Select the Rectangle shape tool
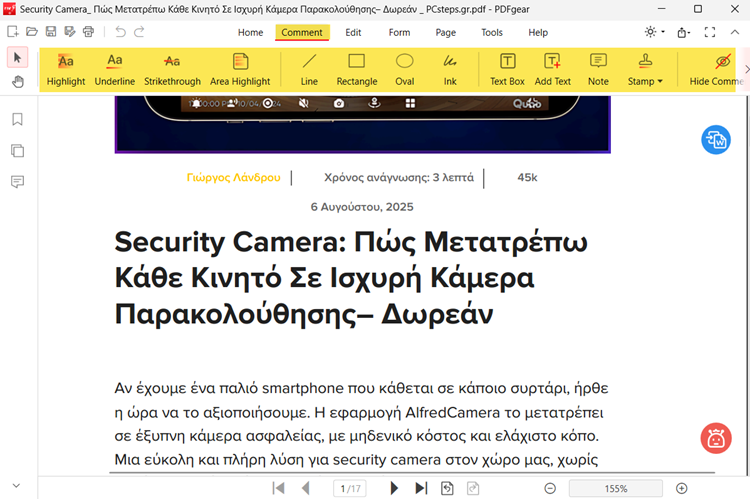 pyautogui.click(x=357, y=69)
